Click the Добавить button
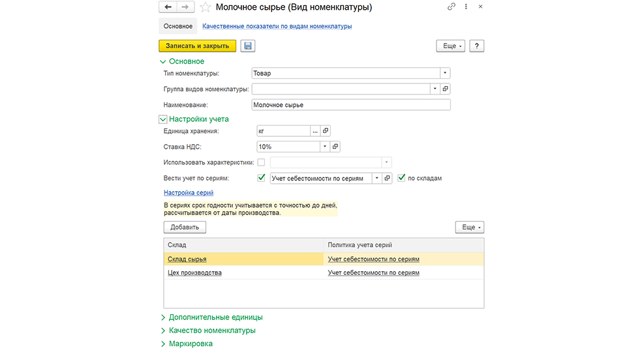Viewport: 644px width, 352px height. coord(185,227)
